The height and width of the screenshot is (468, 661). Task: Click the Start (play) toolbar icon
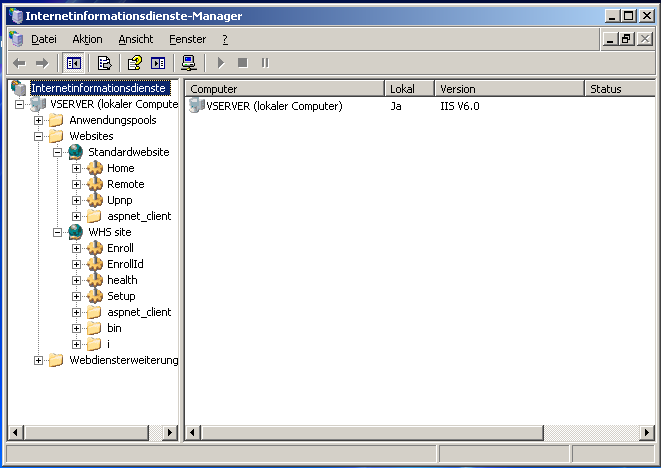coord(221,63)
